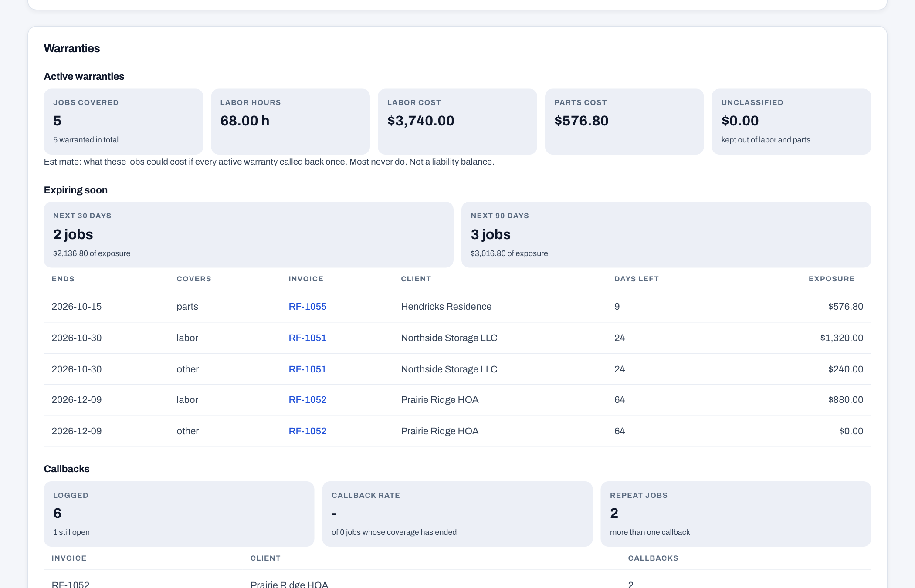The width and height of the screenshot is (915, 588).
Task: Click the Exposure column header
Action: (831, 279)
